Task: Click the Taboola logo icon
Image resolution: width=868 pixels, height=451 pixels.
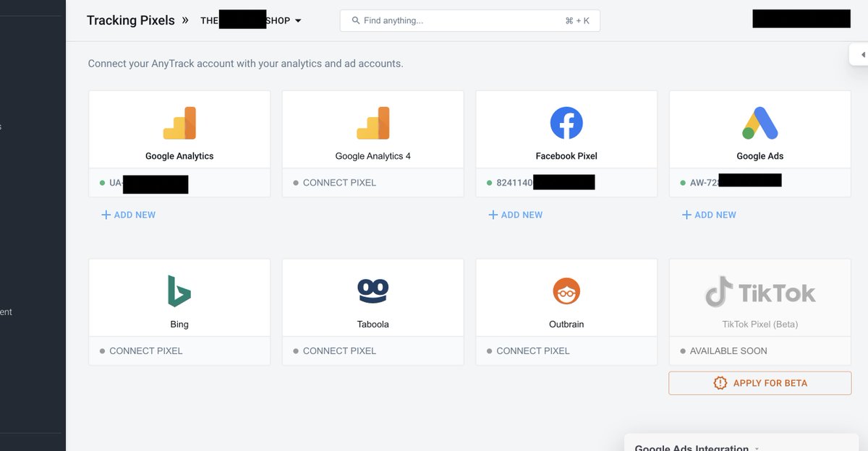Action: pos(373,291)
